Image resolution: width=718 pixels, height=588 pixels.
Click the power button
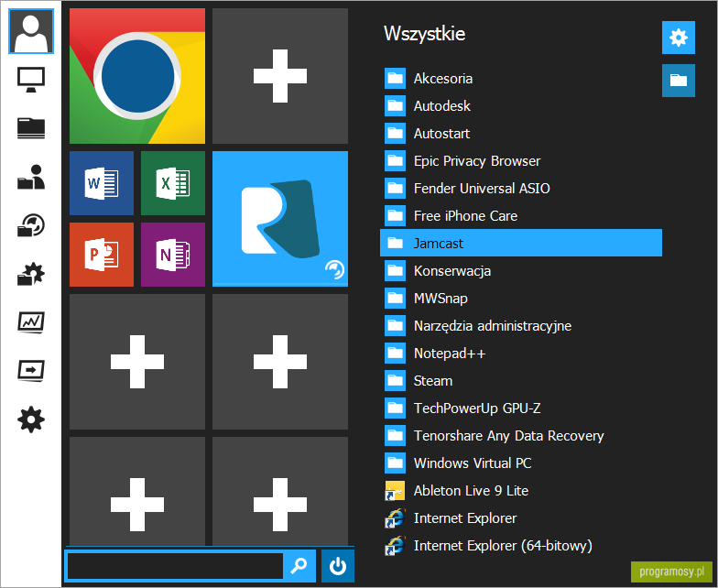[337, 566]
